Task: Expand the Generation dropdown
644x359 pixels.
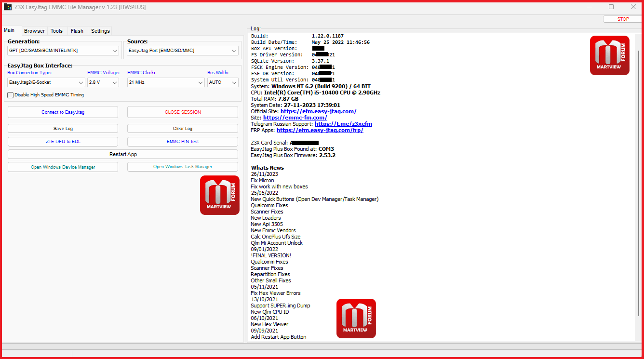Action: (63, 51)
